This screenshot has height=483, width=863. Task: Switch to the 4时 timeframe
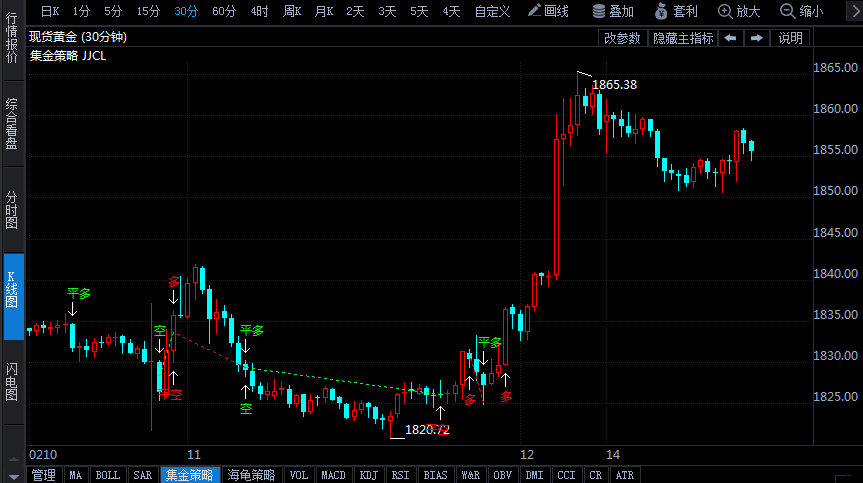259,11
